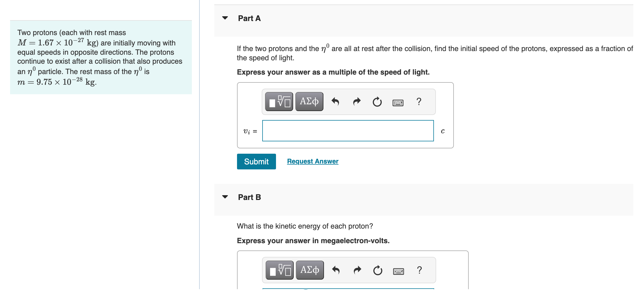Submit the Part A answer

point(256,161)
